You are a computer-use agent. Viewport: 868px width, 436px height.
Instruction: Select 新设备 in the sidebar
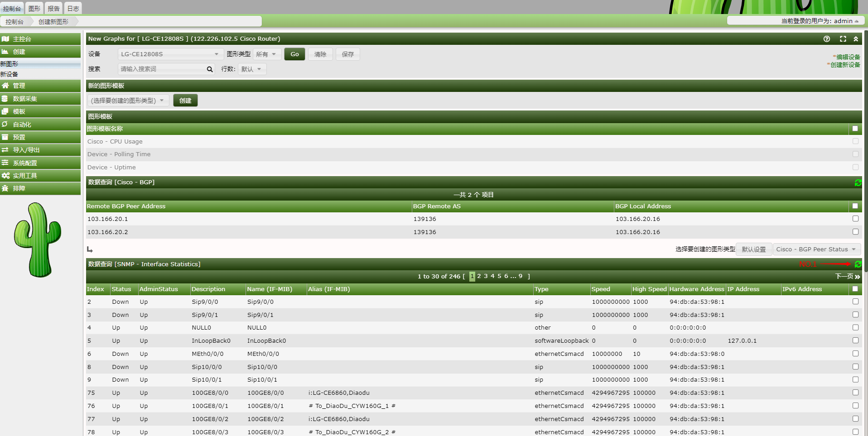coord(40,74)
